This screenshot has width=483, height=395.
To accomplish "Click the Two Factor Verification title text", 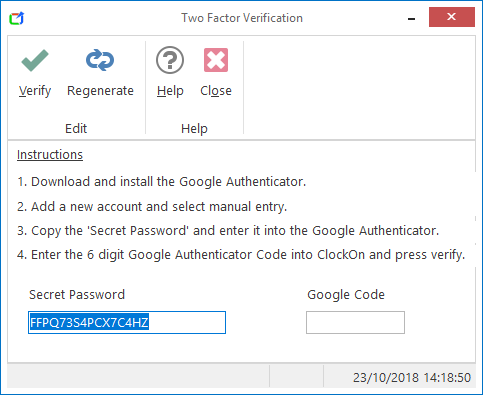I will pos(242,18).
